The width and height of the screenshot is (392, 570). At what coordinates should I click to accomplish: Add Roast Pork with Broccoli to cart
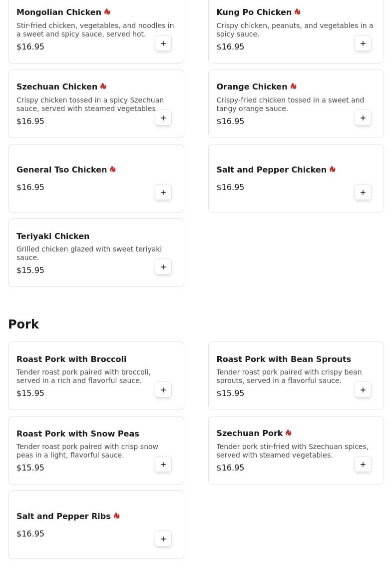163,390
